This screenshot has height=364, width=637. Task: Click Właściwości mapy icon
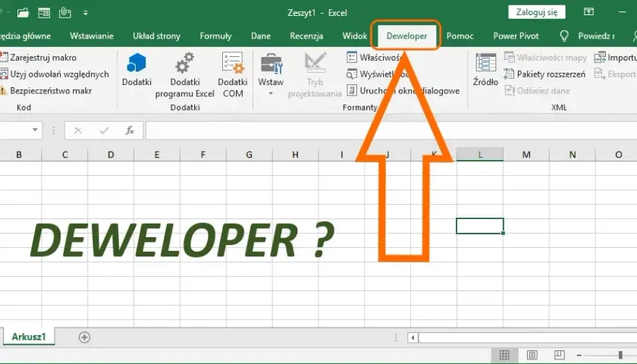510,58
